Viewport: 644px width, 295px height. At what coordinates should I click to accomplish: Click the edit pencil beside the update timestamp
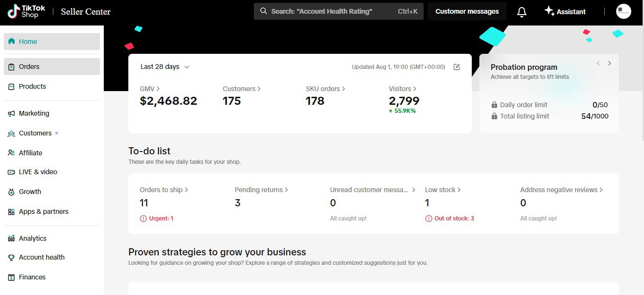point(456,67)
